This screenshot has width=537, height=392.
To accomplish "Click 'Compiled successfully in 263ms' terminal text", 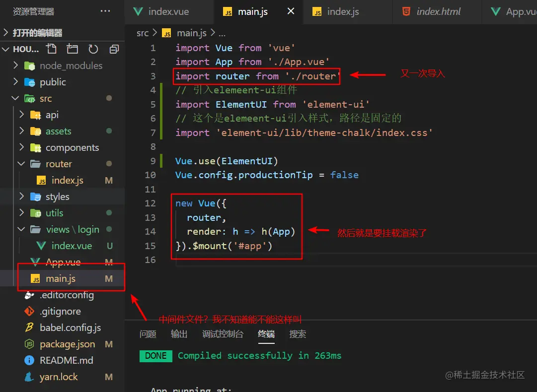I will 259,356.
